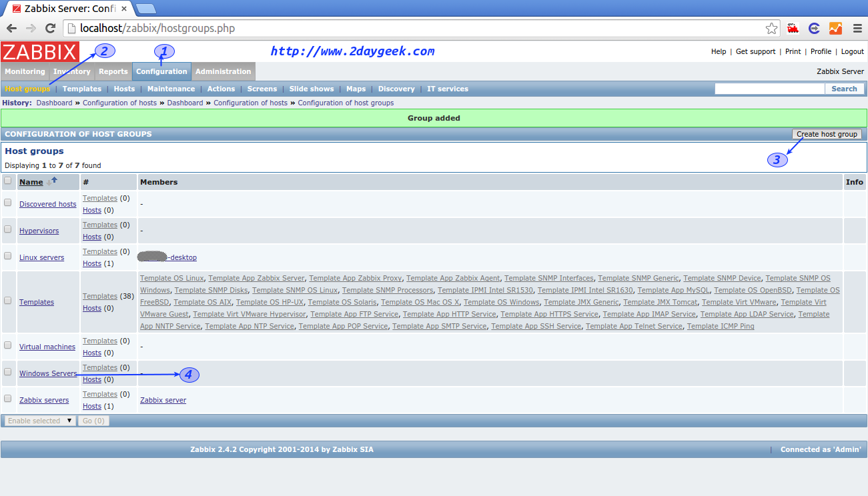
Task: Open the Inventory main menu
Action: point(72,71)
